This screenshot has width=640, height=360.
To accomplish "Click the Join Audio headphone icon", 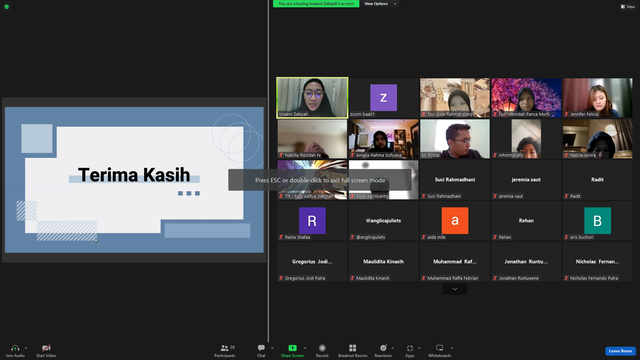I will click(15, 348).
